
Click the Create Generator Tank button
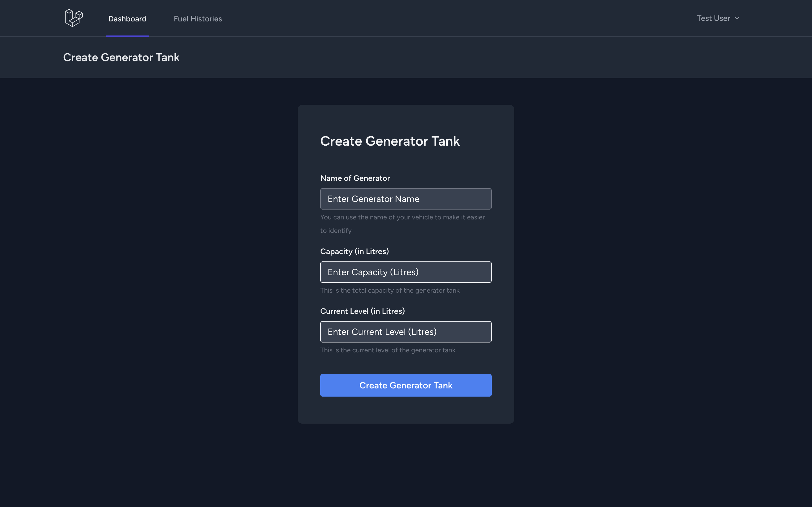(406, 385)
